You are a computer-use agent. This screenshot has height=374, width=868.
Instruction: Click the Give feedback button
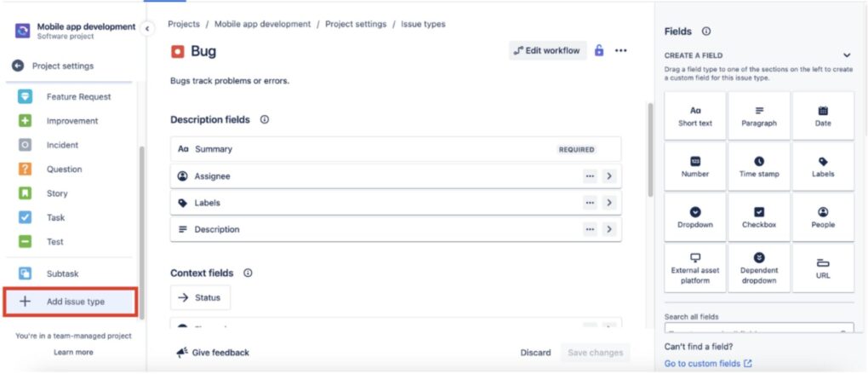click(213, 353)
